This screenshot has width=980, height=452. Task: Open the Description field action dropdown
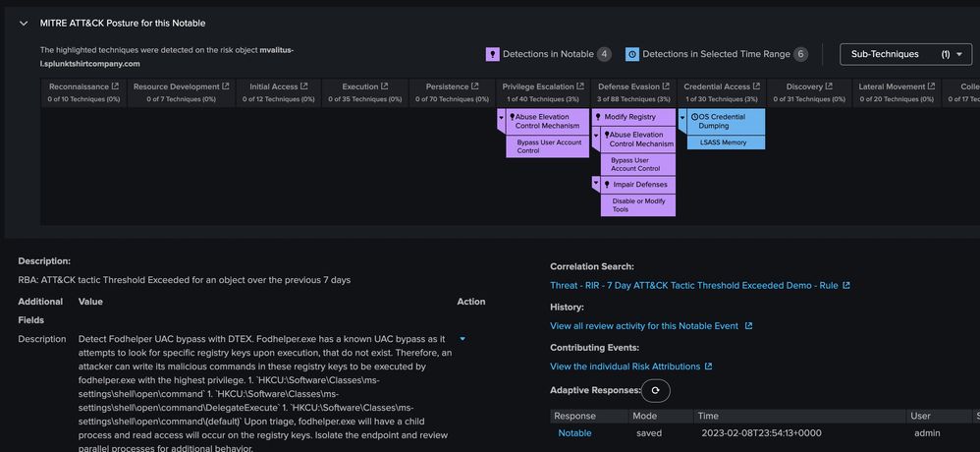click(463, 339)
